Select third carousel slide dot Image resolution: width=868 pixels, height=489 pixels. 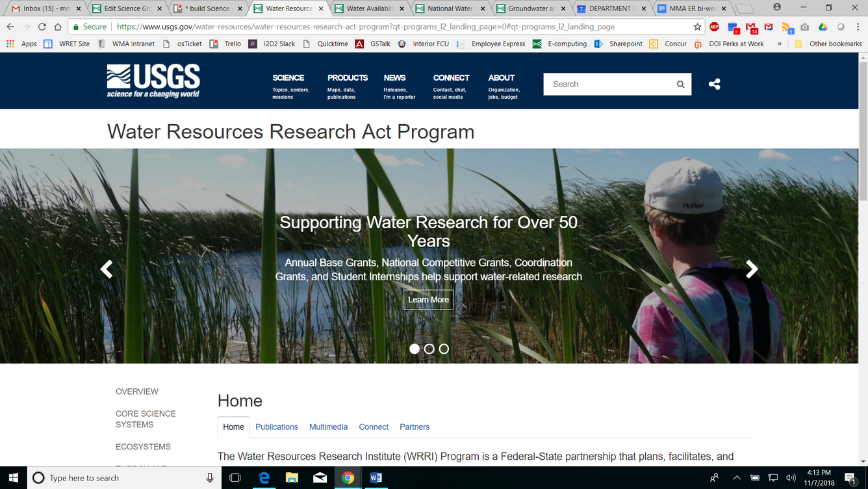[x=444, y=349]
